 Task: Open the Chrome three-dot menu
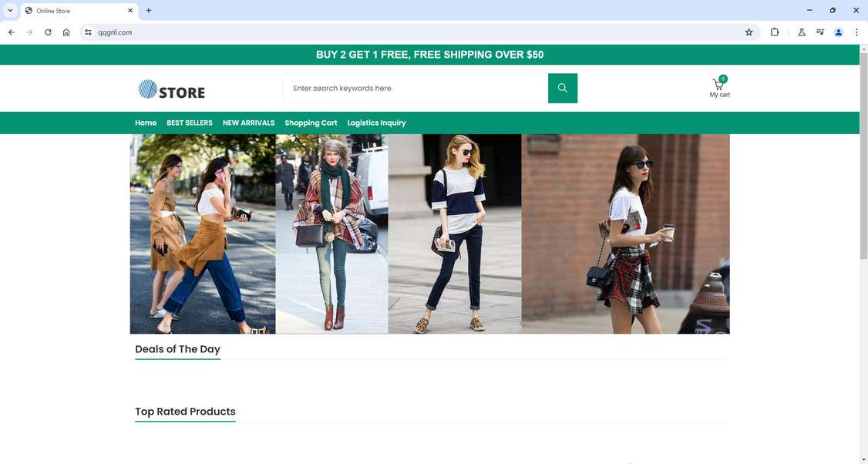[x=856, y=32]
